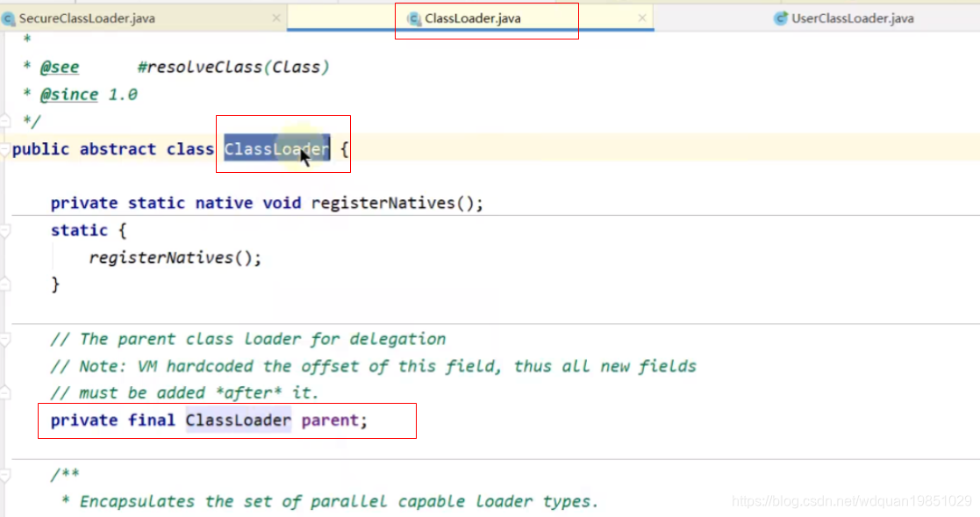Click comment 'Note: VM hardcoded the offset'

(x=373, y=366)
